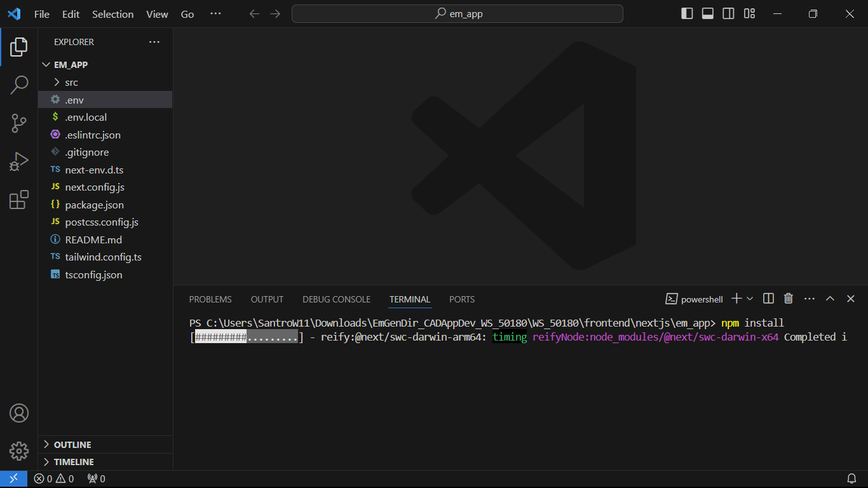Kill terminal with the trash icon
Screen dimensions: 868x488
pos(789,299)
